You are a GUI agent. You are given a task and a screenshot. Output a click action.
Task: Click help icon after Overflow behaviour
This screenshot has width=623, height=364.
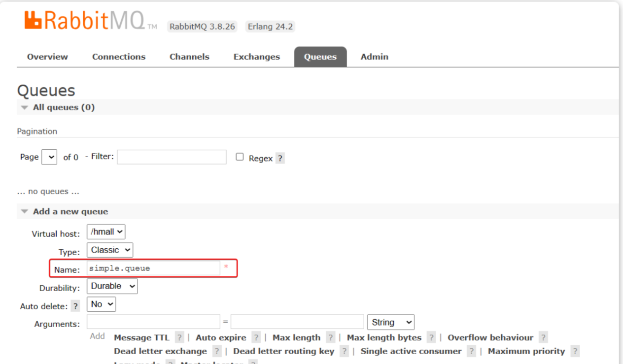tap(543, 338)
